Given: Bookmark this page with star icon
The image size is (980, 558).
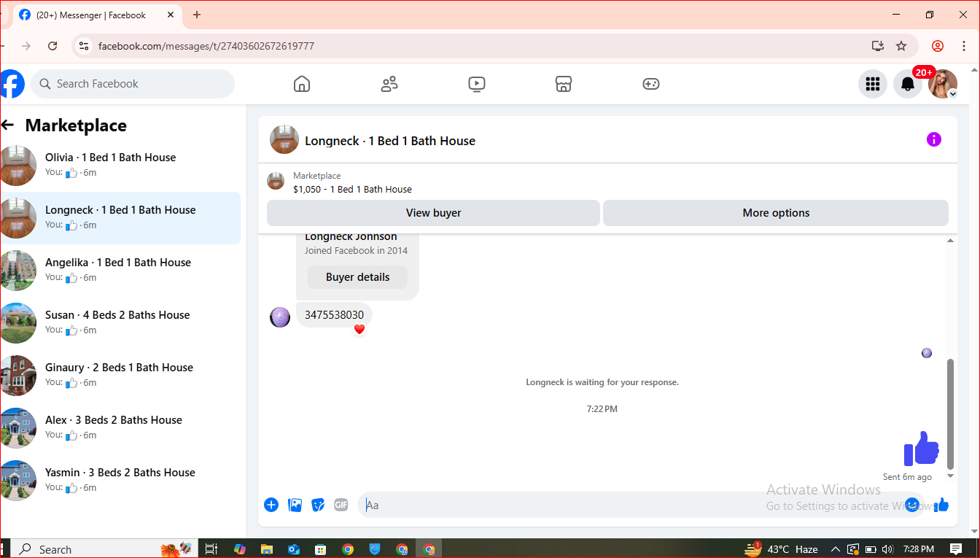Looking at the screenshot, I should [901, 46].
